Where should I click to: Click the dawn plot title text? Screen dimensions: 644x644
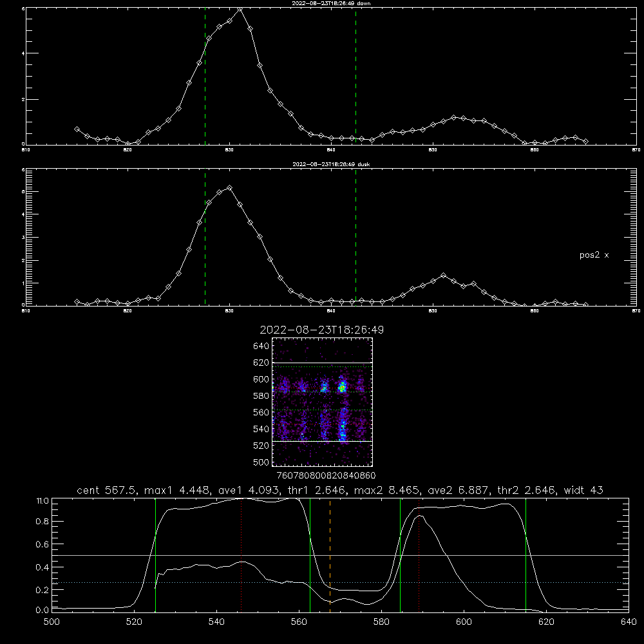pos(331,3)
